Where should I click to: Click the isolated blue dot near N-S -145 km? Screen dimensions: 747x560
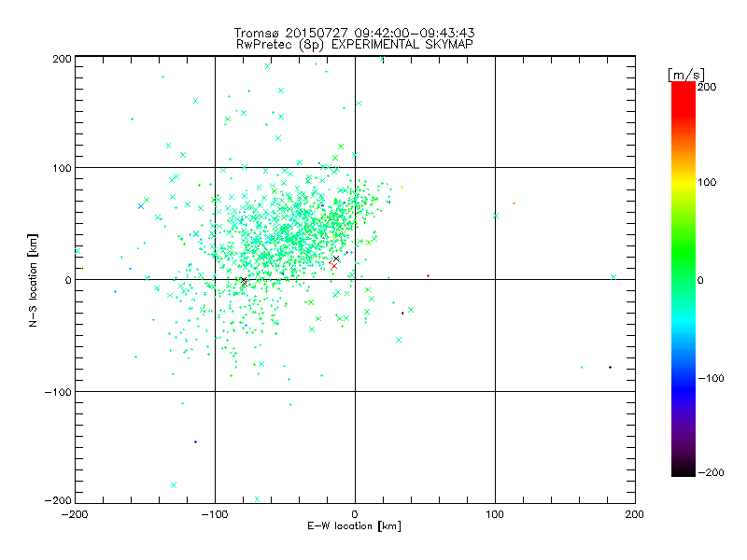point(196,441)
